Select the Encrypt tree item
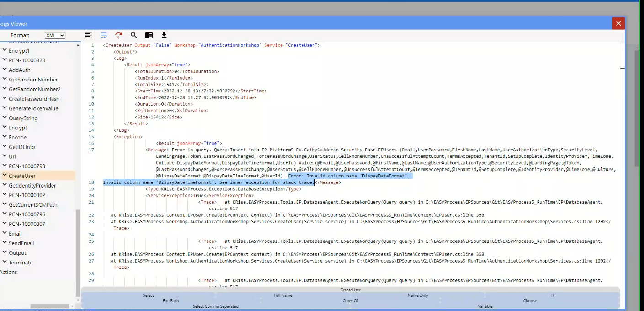This screenshot has height=311, width=644. click(18, 128)
